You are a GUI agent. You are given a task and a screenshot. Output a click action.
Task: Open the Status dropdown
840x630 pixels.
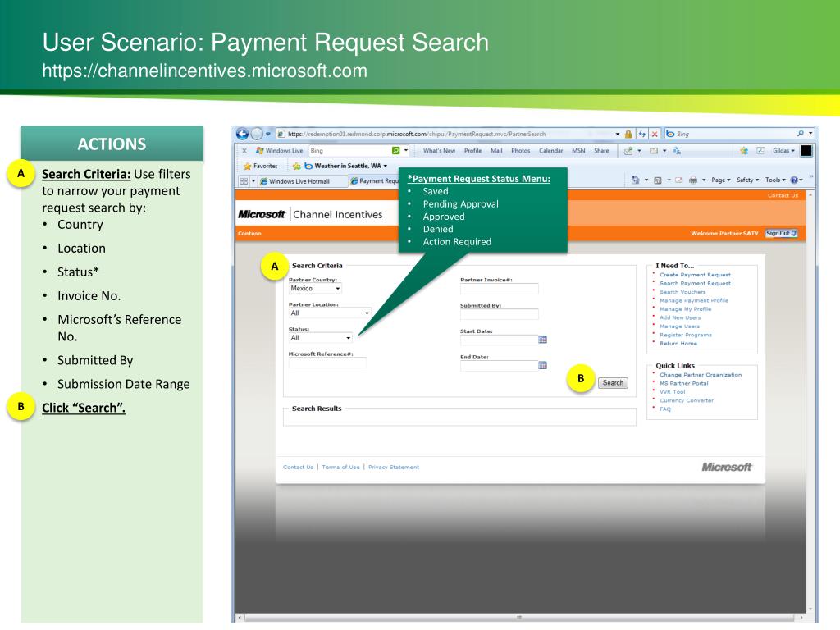(321, 338)
